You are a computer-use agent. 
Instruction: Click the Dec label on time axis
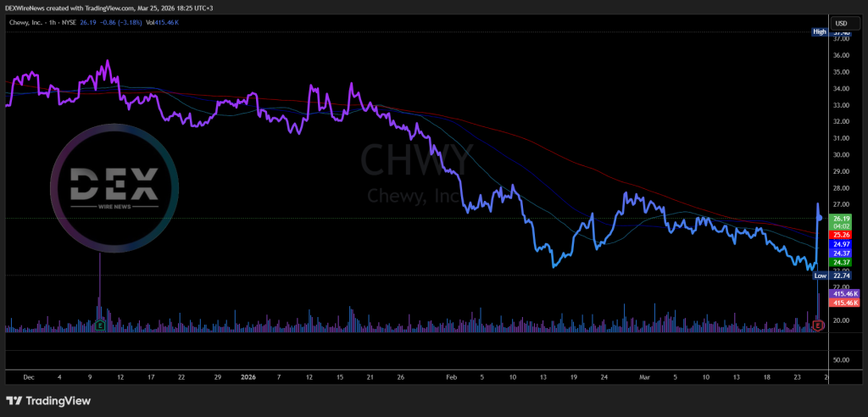coord(29,377)
